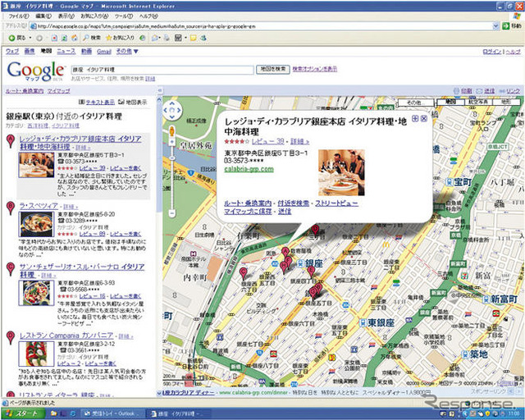
Task: Click the History icon in IE toolbar
Action: click(x=142, y=39)
